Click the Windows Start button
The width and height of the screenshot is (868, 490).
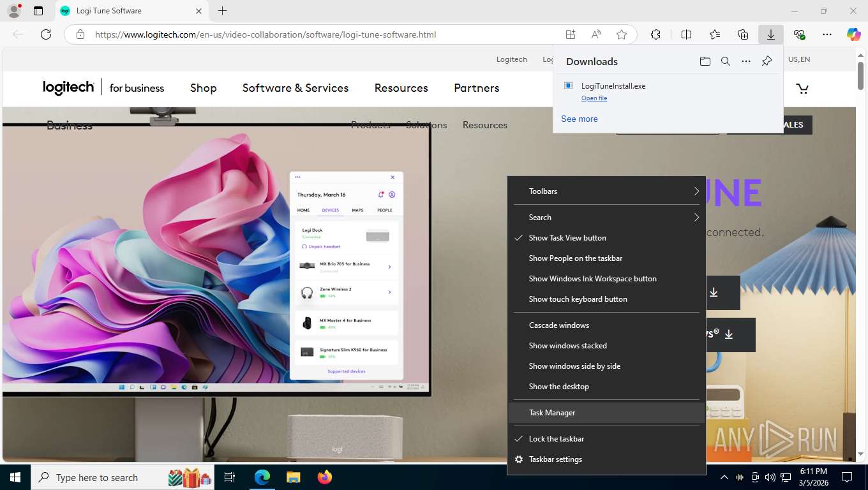click(x=15, y=477)
